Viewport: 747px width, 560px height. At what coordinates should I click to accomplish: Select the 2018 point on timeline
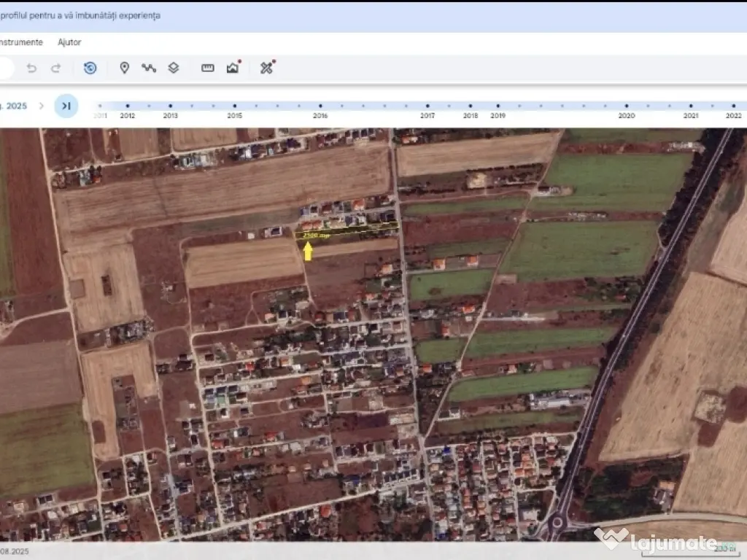[471, 106]
